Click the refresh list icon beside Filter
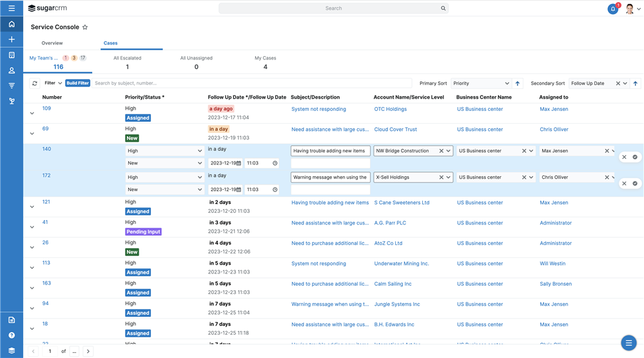Screen dimensions: 644x358 pos(35,83)
